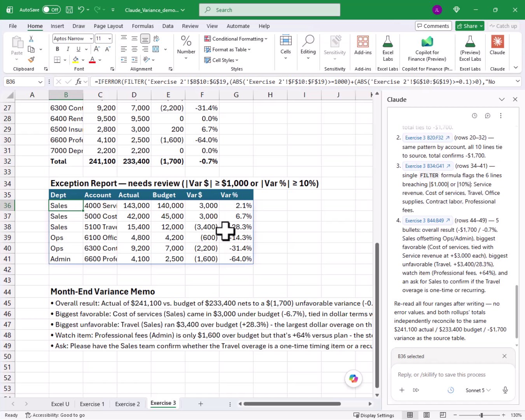Screen dimensions: 525x420
Task: Open the Orientation text angle menu
Action: click(x=149, y=60)
